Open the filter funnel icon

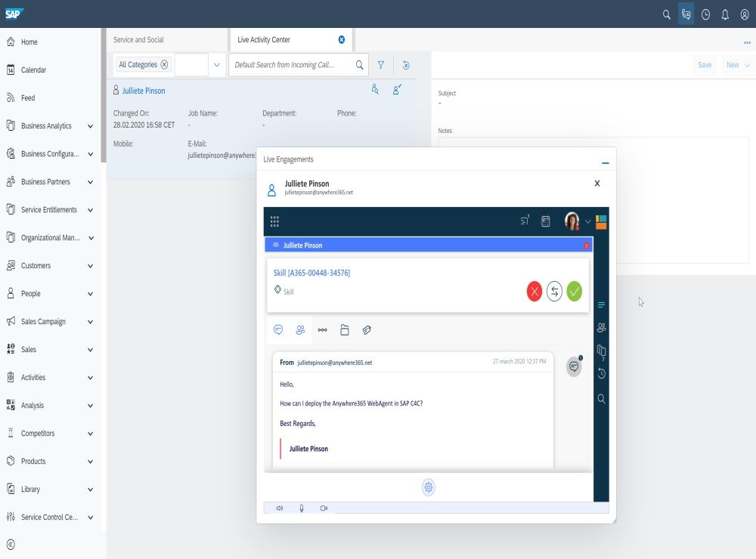(381, 64)
